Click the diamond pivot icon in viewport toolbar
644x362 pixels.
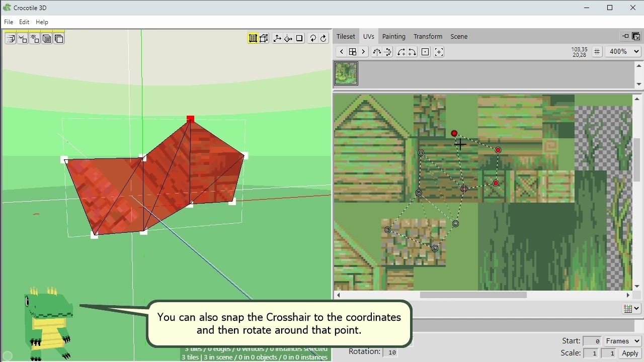point(288,38)
